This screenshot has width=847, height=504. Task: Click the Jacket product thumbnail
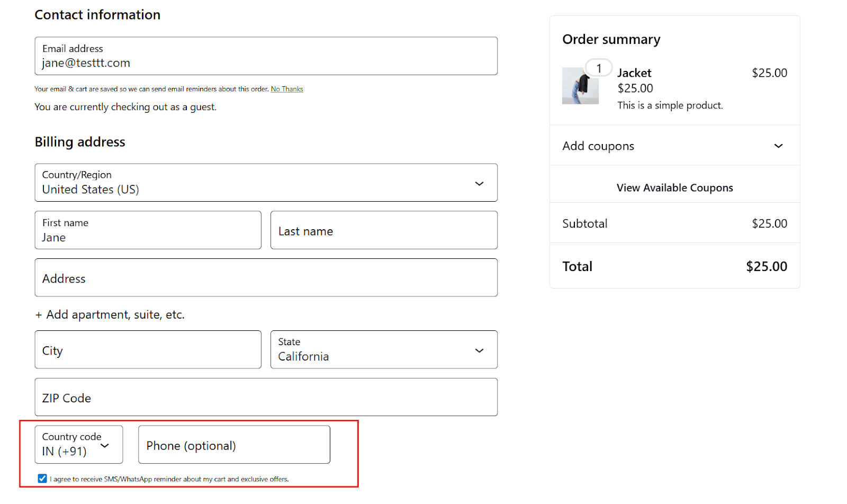(x=580, y=86)
